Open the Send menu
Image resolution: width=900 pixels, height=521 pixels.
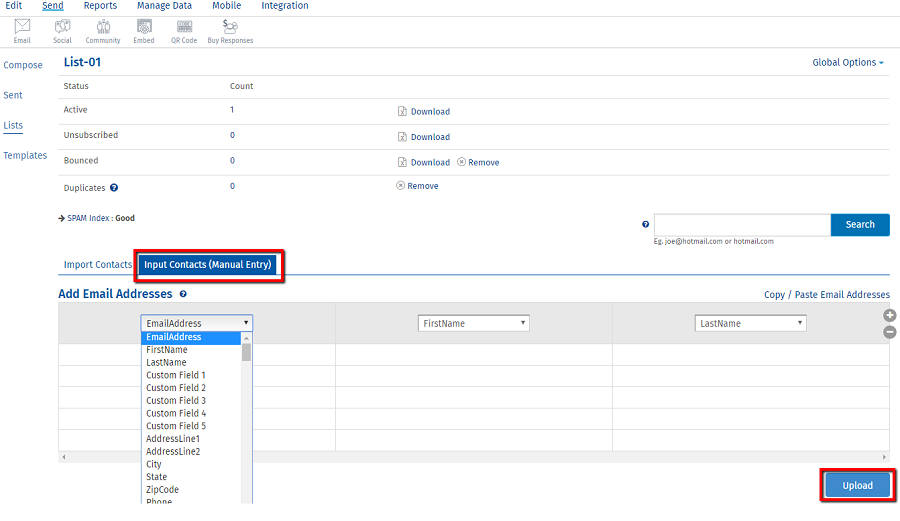click(x=53, y=6)
